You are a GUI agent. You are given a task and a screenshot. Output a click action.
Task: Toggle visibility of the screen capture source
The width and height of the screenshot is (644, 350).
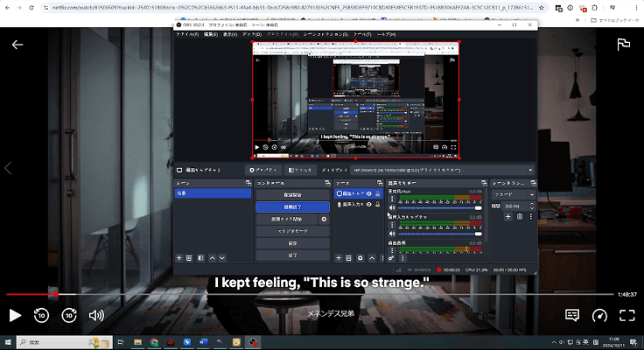pos(369,193)
